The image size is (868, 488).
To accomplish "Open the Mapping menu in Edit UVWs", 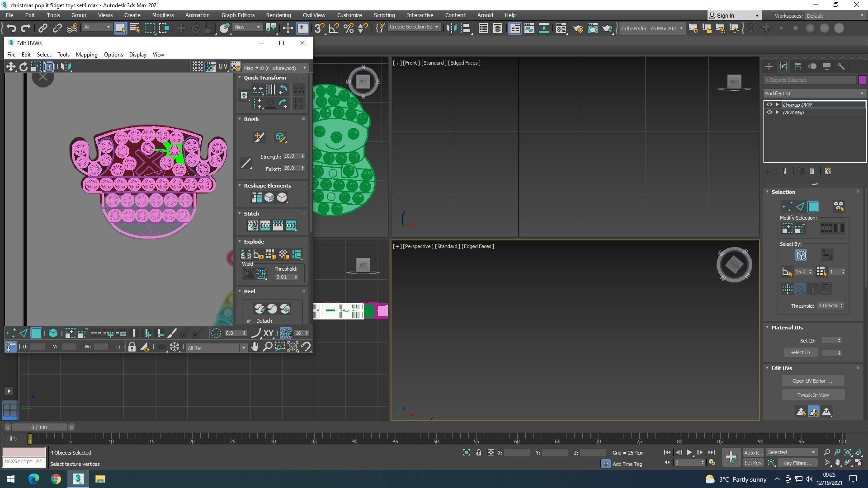I will pyautogui.click(x=86, y=55).
